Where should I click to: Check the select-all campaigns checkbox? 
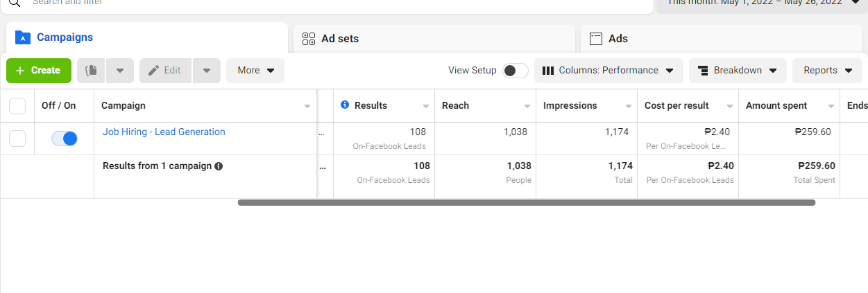17,106
